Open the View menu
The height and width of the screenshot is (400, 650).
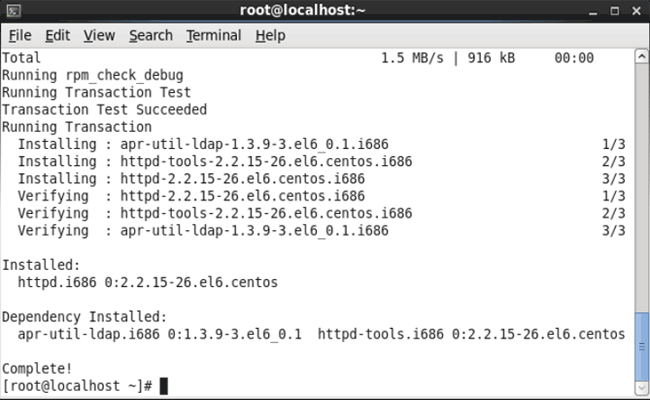99,35
